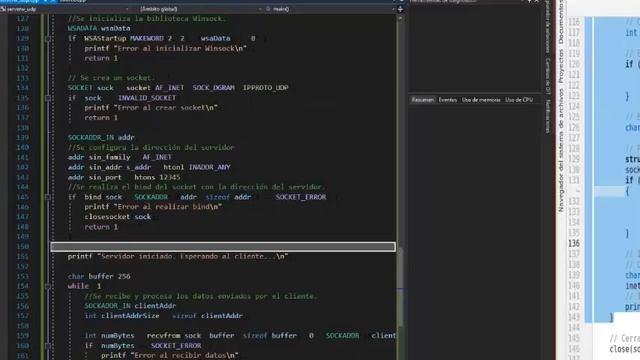The height and width of the screenshot is (360, 640).
Task: Switch to the Eventos tab
Action: 447,100
